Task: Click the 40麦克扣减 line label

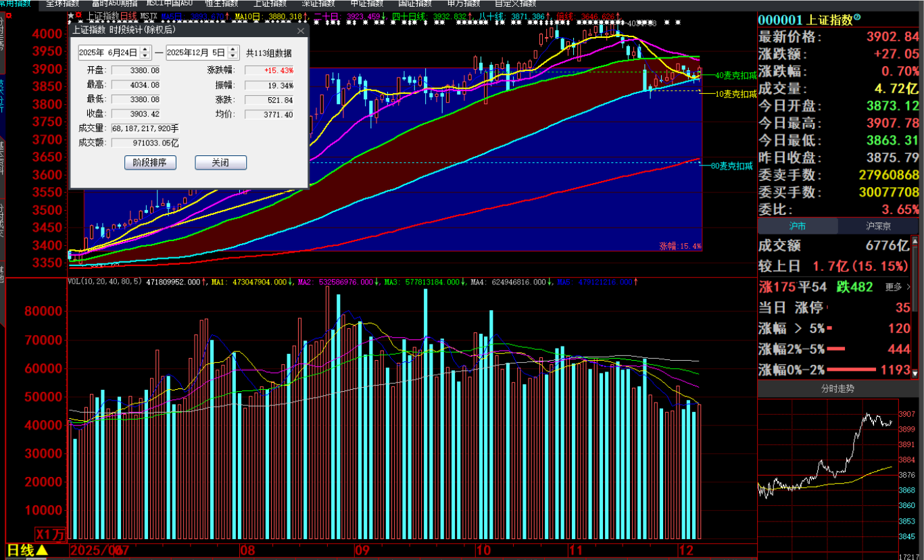Action: pos(735,76)
